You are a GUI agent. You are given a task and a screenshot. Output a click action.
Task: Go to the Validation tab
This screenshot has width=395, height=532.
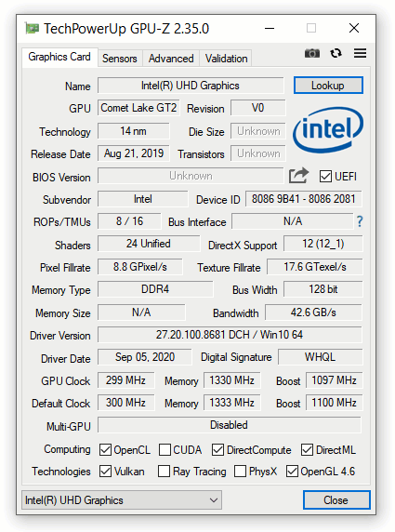pos(226,59)
